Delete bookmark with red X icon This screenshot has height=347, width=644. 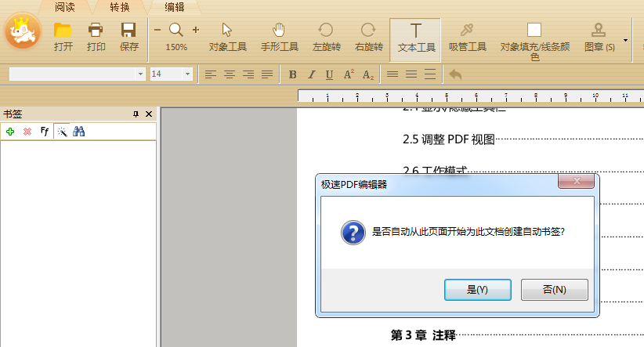click(x=27, y=132)
